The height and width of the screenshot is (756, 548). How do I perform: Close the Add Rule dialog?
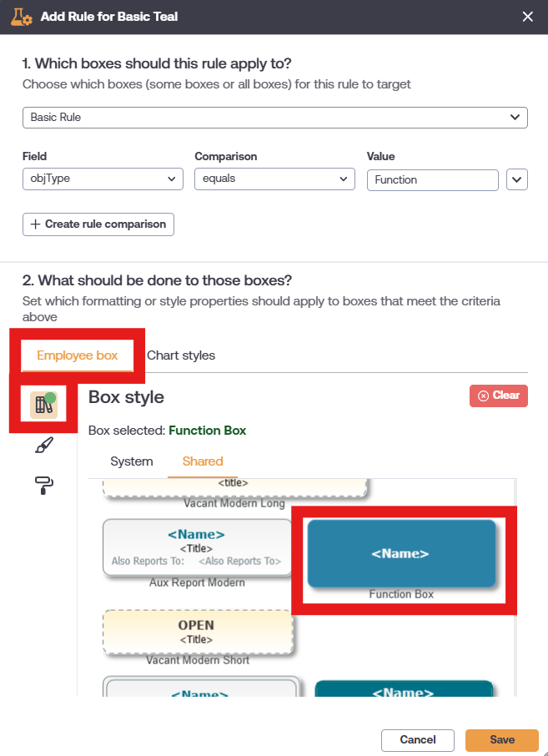pyautogui.click(x=527, y=17)
